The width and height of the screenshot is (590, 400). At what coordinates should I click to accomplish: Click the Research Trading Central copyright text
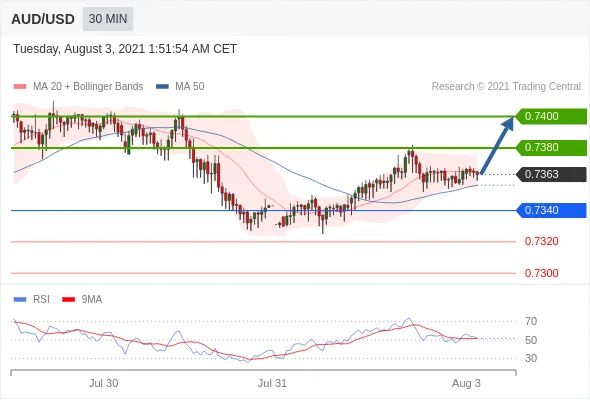coord(506,87)
